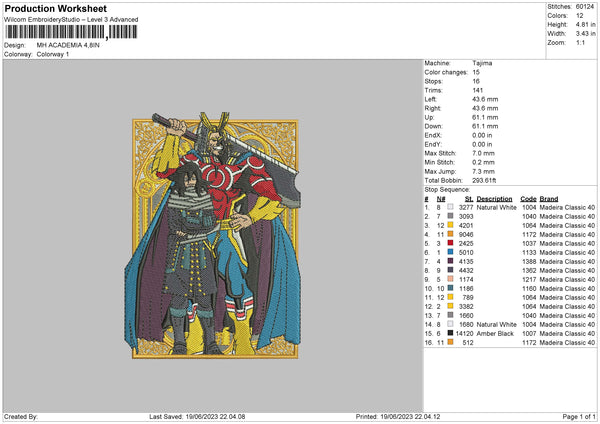Select the blue swatch in stop 6
The height and width of the screenshot is (424, 600).
pyautogui.click(x=452, y=252)
